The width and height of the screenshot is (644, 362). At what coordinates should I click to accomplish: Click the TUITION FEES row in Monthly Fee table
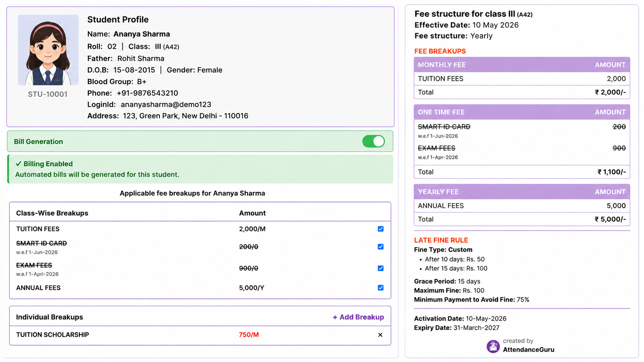coord(522,79)
